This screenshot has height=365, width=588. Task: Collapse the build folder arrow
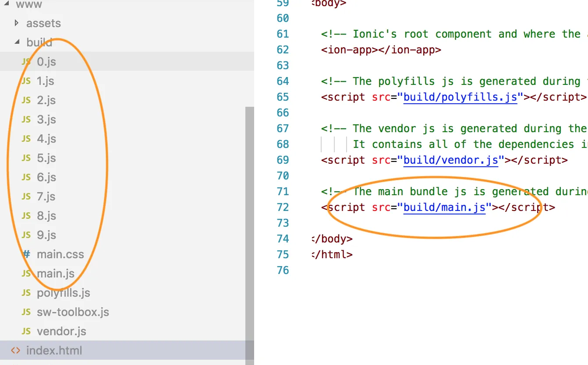17,42
